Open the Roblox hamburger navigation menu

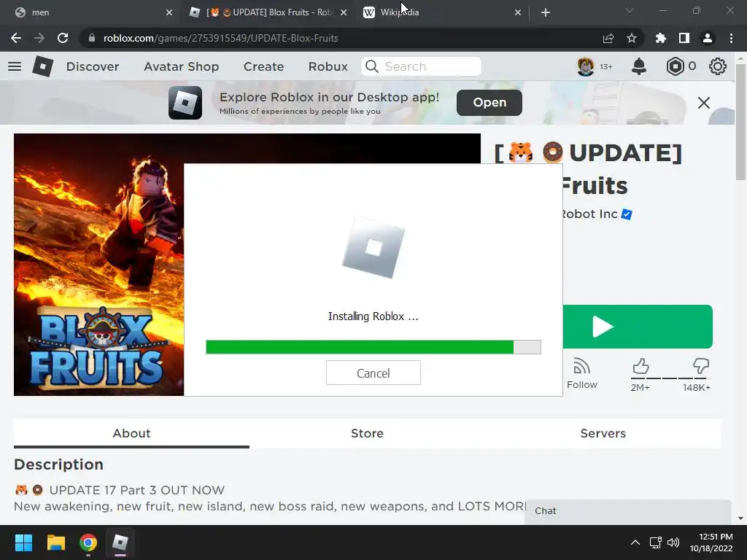[x=15, y=66]
